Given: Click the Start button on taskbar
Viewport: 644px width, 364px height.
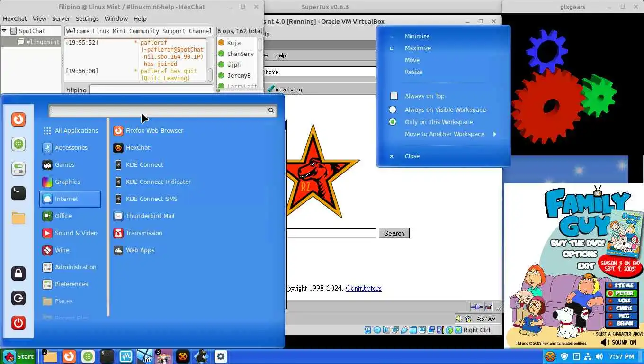Looking at the screenshot, I should [x=18, y=356].
